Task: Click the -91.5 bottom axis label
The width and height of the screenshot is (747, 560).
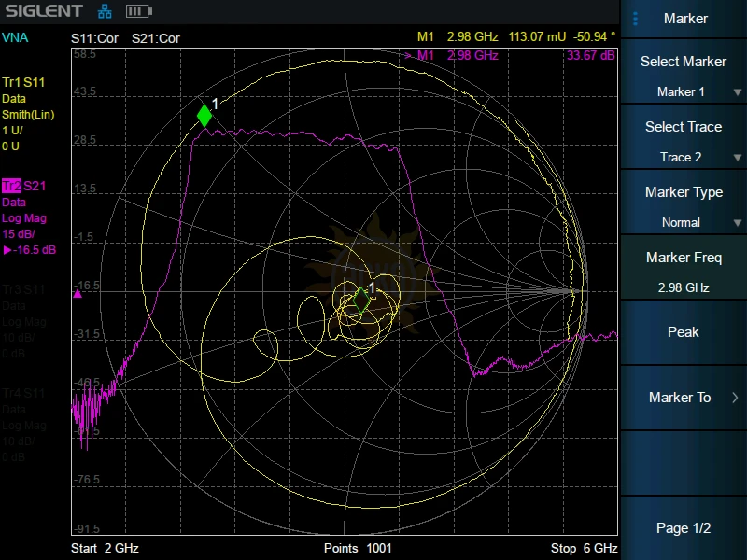Action: tap(87, 528)
